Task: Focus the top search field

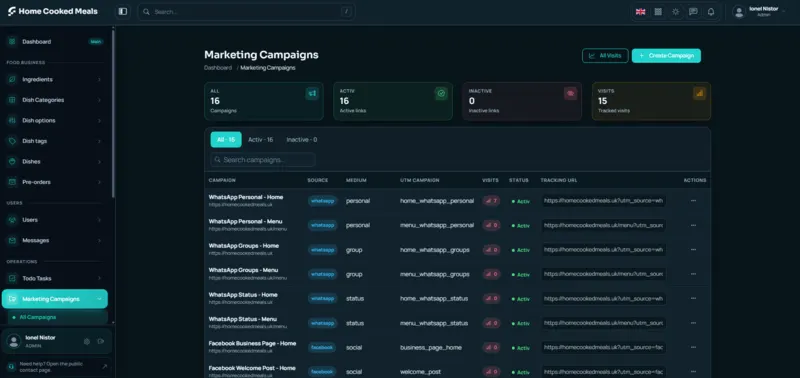Action: tap(246, 12)
